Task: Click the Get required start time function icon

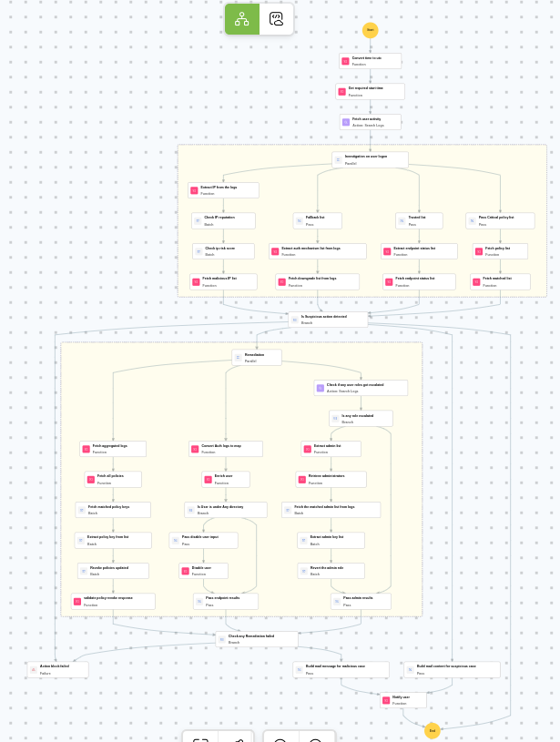Action: pyautogui.click(x=342, y=91)
